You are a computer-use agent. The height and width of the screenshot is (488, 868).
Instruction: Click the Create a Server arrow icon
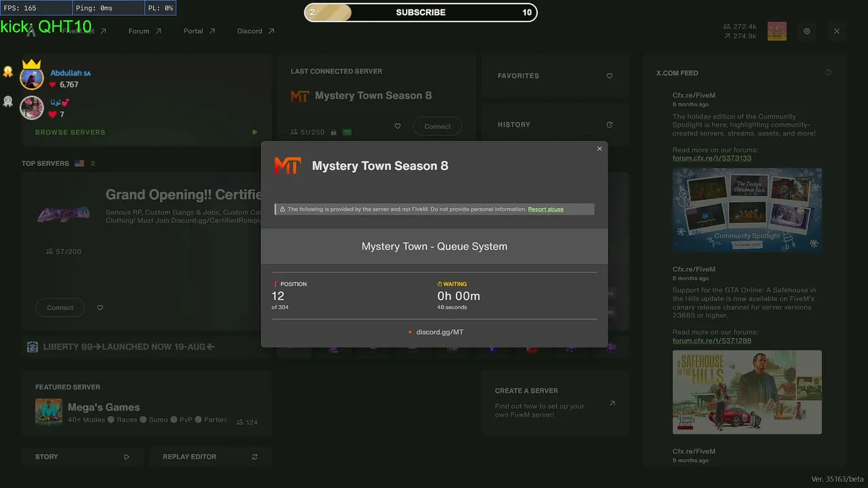[612, 403]
